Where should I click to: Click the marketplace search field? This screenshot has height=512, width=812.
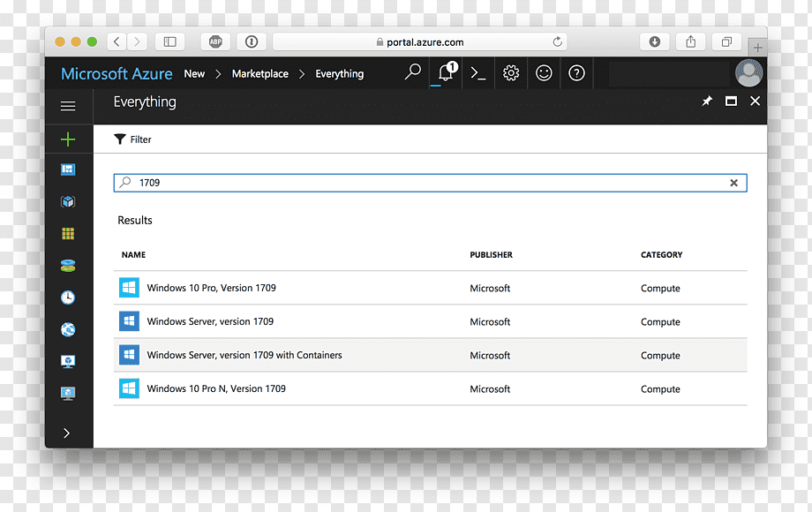430,183
